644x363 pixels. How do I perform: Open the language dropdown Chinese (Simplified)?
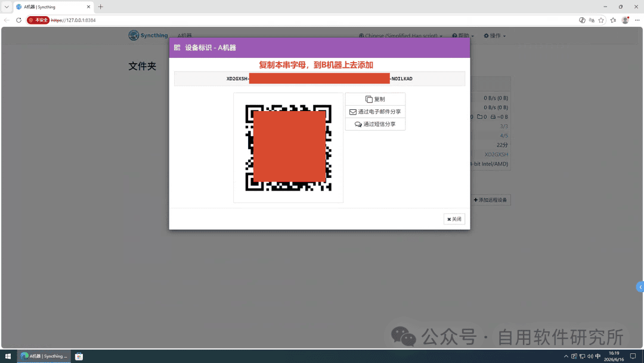click(401, 36)
